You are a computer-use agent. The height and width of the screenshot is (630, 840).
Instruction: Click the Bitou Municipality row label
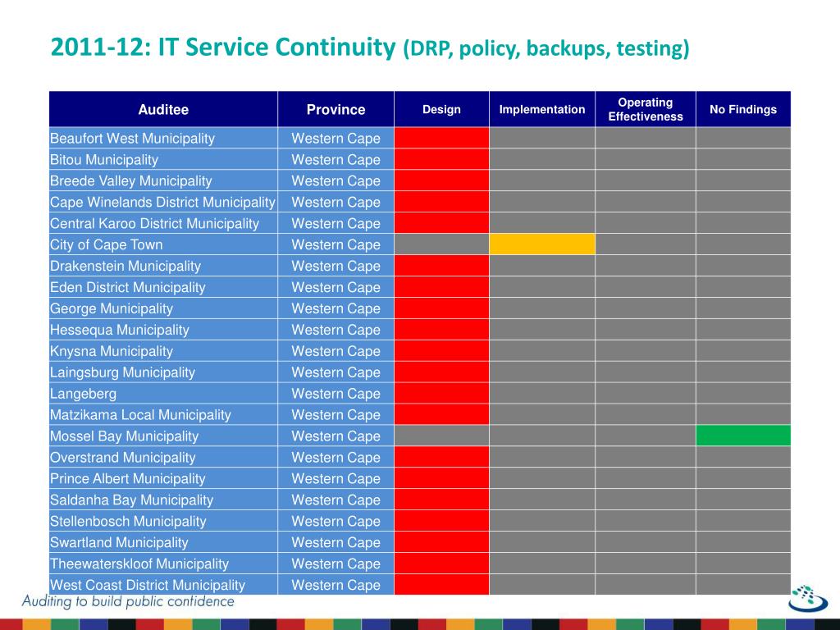coord(104,160)
